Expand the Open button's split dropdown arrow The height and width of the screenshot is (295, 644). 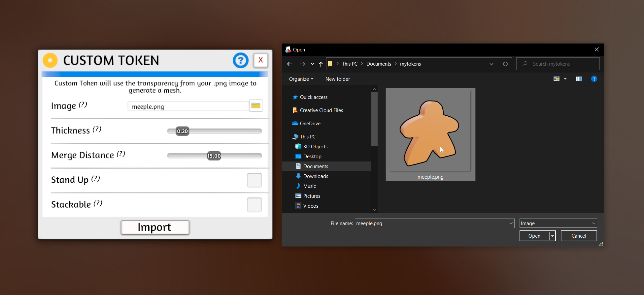552,236
